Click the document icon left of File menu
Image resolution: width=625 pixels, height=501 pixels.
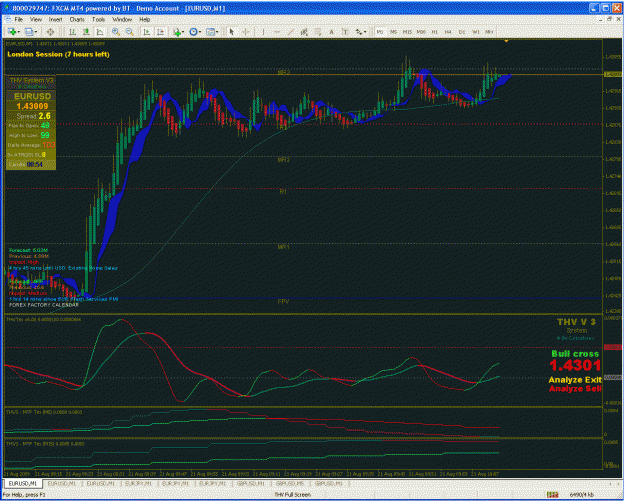(8, 19)
